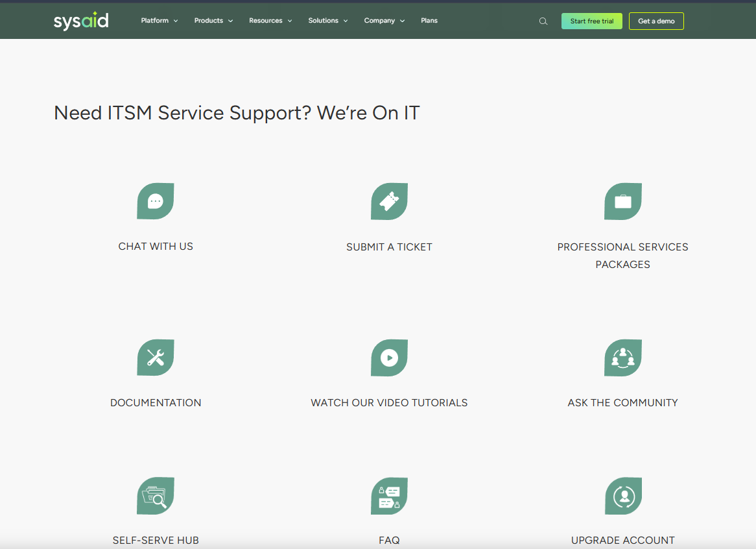Open the FAQ text link

pos(389,541)
